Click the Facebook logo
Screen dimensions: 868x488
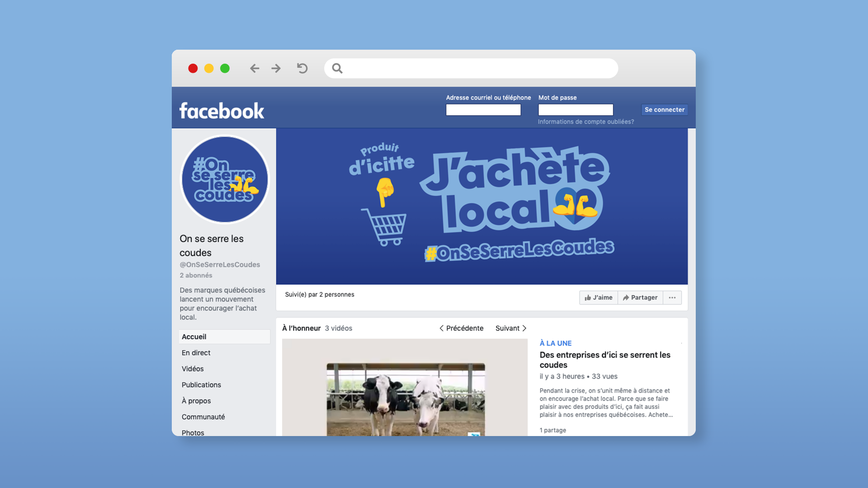222,111
